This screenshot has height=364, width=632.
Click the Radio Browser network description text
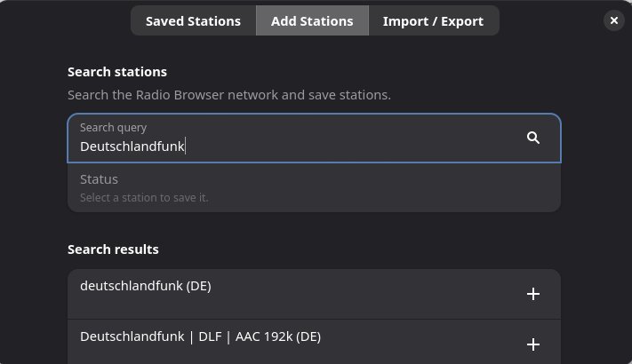pyautogui.click(x=228, y=94)
